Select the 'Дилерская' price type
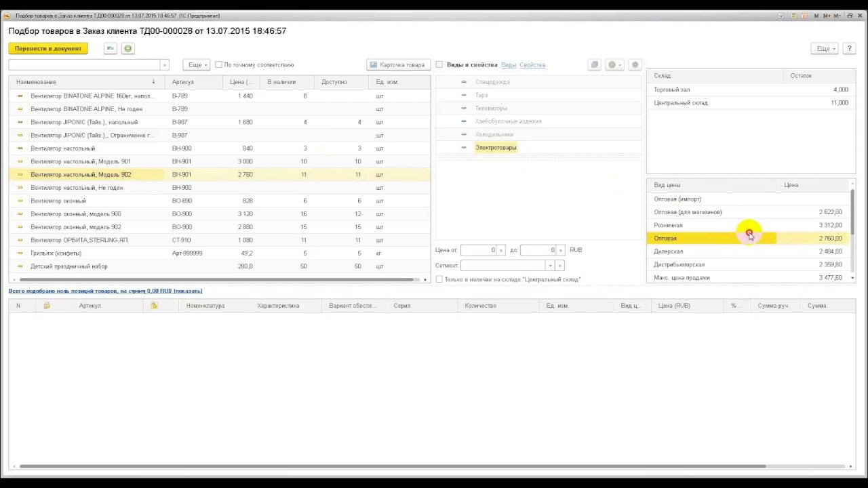 pyautogui.click(x=748, y=251)
